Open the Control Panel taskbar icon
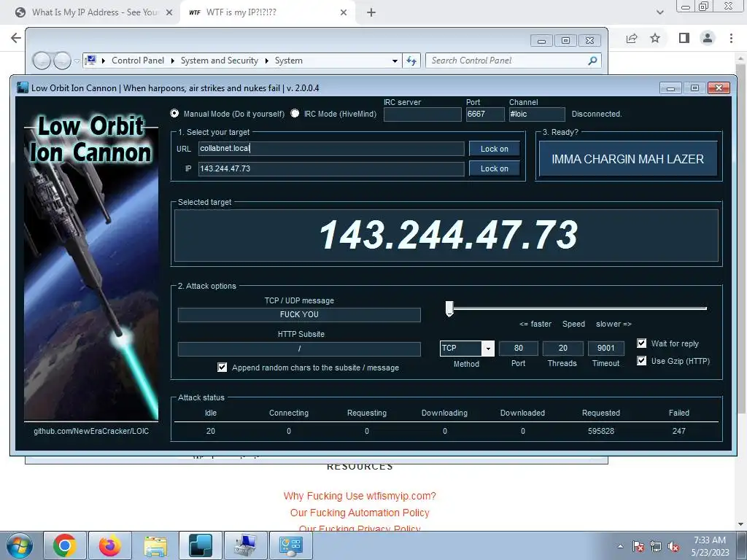 click(291, 545)
